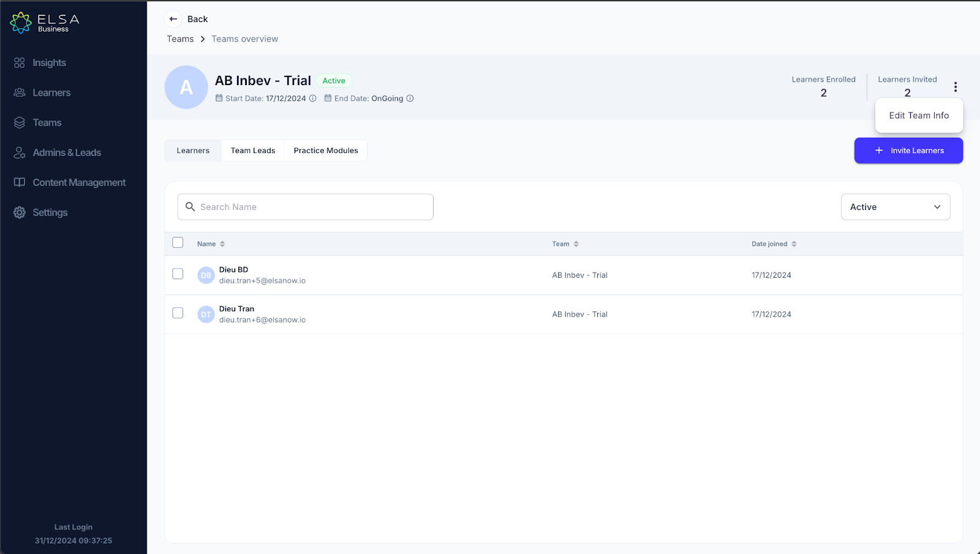Choose Edit Team Info from the menu
The image size is (980, 554).
919,115
